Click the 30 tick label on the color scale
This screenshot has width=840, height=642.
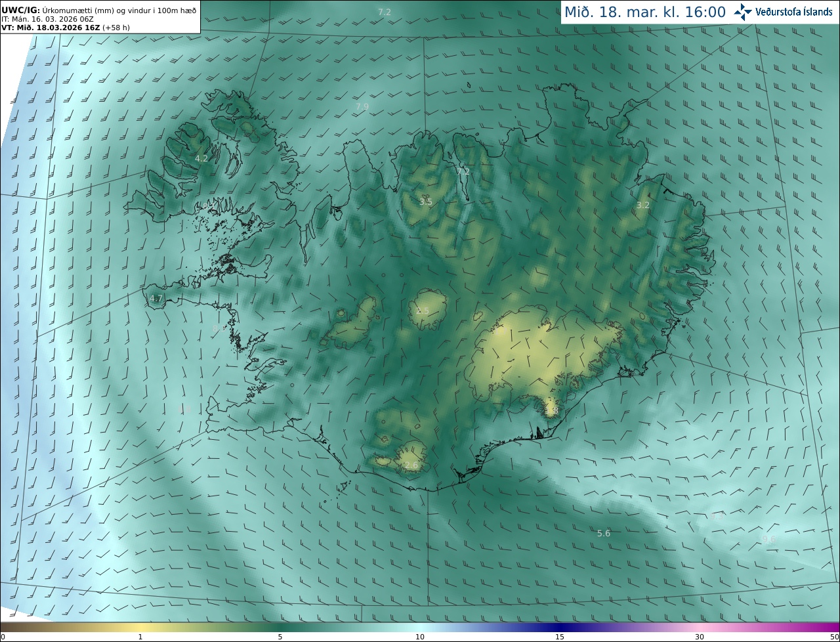click(x=700, y=637)
